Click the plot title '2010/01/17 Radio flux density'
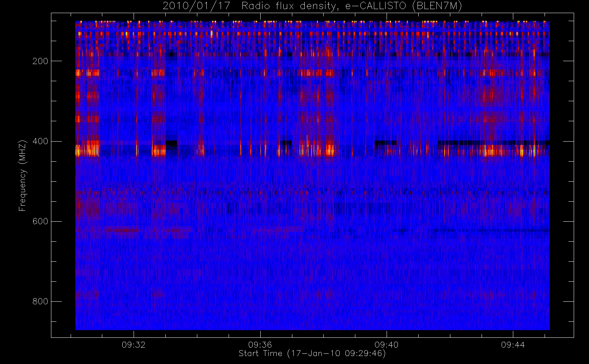 coord(312,6)
